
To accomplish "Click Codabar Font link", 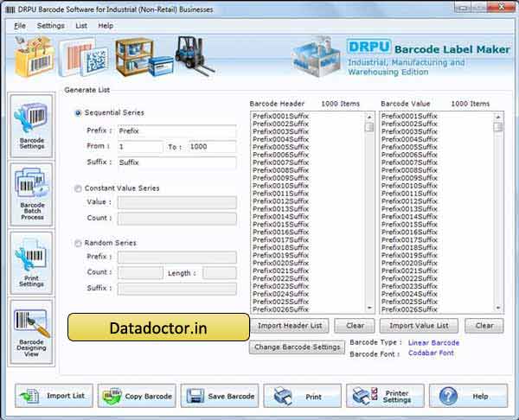I will [431, 353].
